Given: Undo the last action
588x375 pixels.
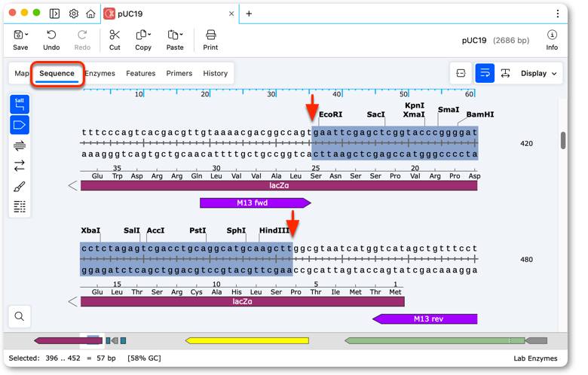Looking at the screenshot, I should pos(51,40).
